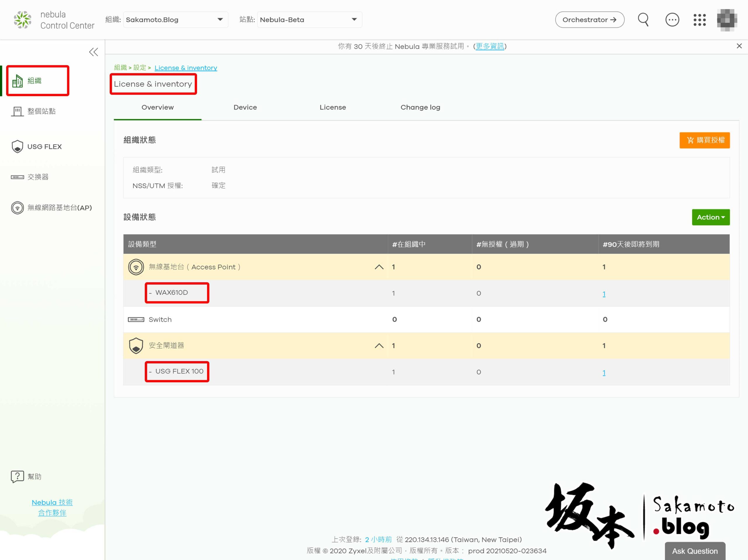Screen dimensions: 748x560
Task: Collapse the sidebar with double-chevron icon
Action: click(x=94, y=52)
